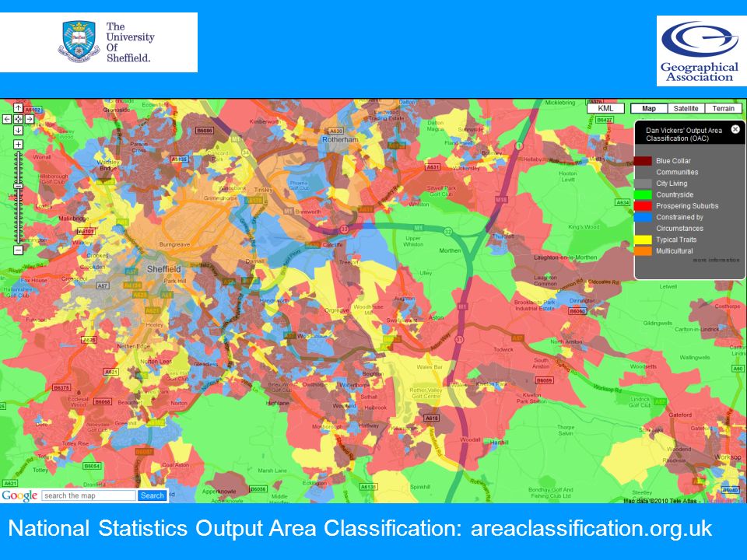Click the Countryside green swatch
The height and width of the screenshot is (560, 747).
click(x=643, y=194)
